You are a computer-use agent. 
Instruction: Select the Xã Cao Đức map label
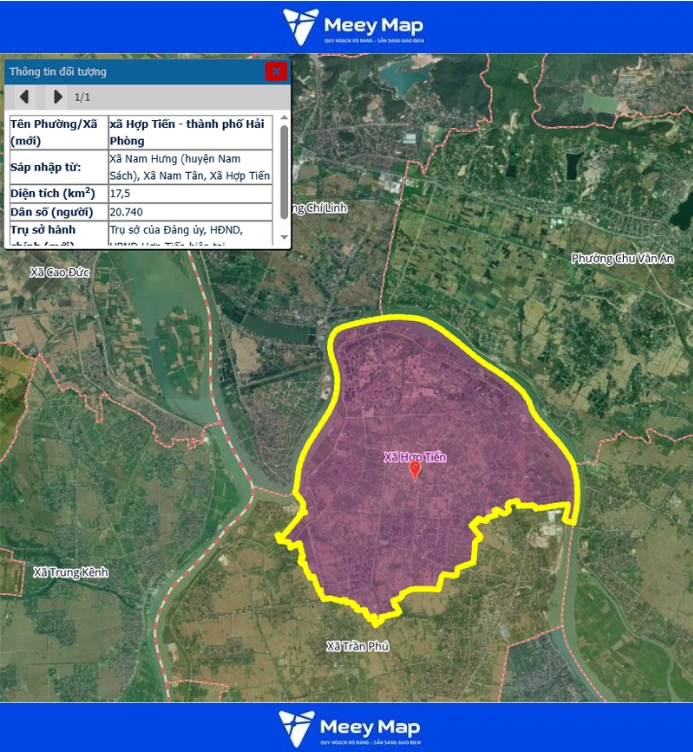coord(60,271)
